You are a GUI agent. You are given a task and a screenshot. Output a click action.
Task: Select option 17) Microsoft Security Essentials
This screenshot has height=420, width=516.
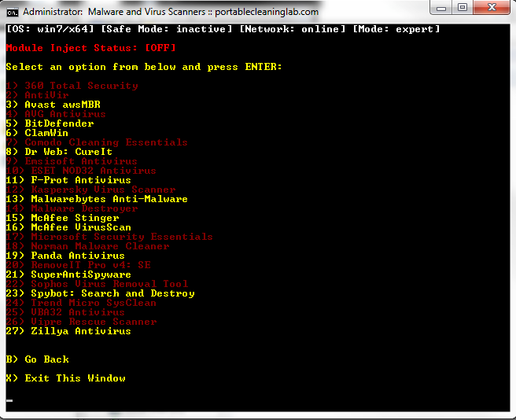coord(109,237)
